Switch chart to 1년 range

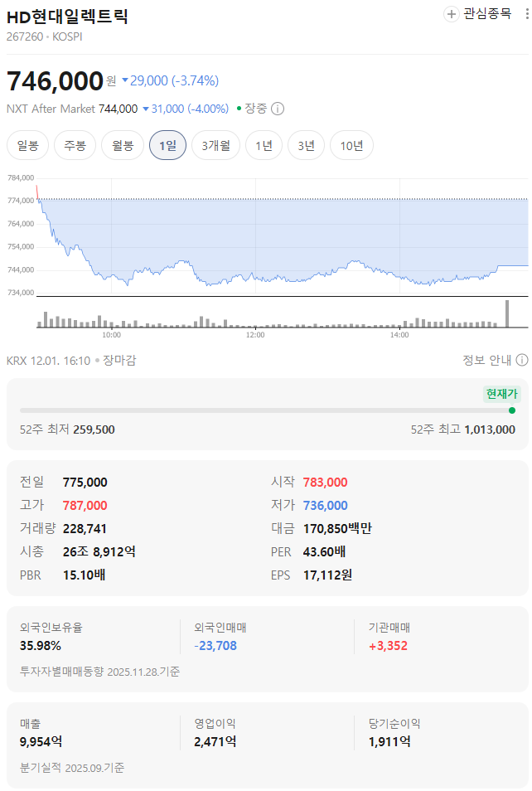(x=264, y=145)
